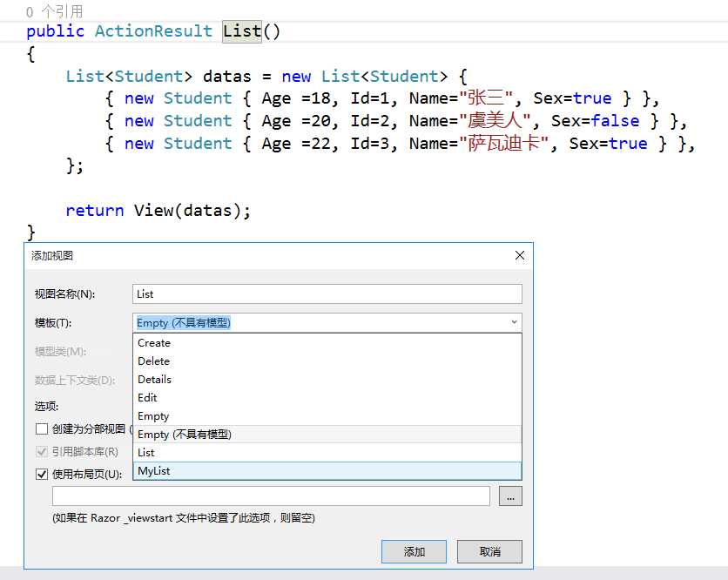The image size is (728, 580).
Task: Click the "萨瓦迪卡" string in code
Action: click(503, 143)
